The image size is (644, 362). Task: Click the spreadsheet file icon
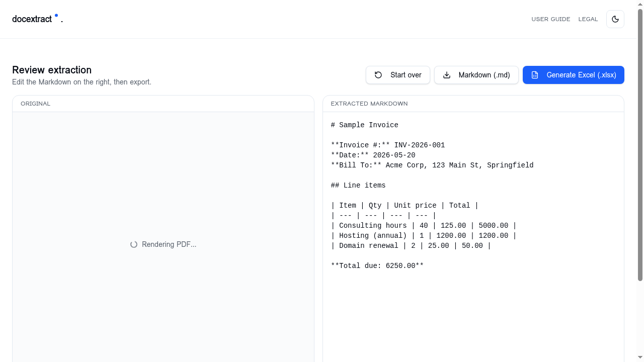[x=535, y=75]
